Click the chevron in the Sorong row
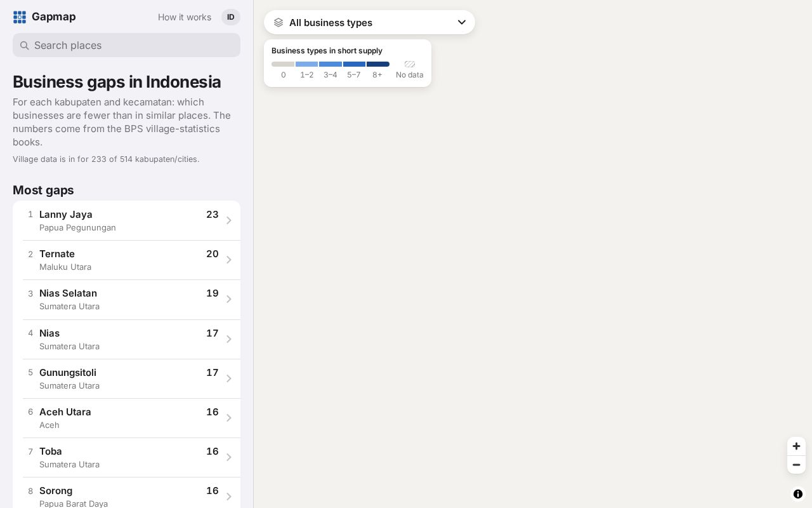This screenshot has height=508, width=812. pyautogui.click(x=229, y=497)
